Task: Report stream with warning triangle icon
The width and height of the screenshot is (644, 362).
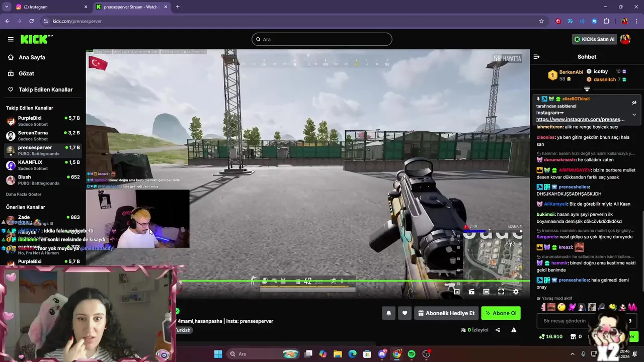Action: point(514,330)
